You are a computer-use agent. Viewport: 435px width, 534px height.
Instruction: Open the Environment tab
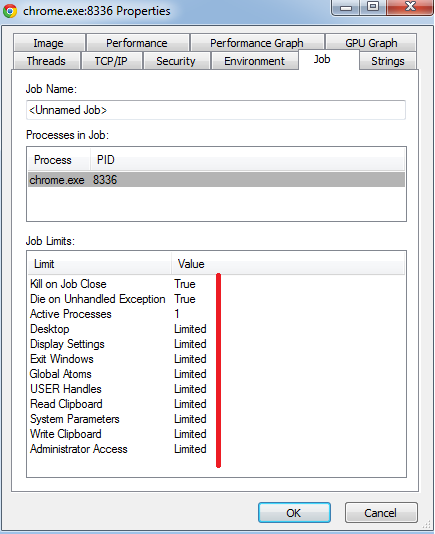coord(254,61)
